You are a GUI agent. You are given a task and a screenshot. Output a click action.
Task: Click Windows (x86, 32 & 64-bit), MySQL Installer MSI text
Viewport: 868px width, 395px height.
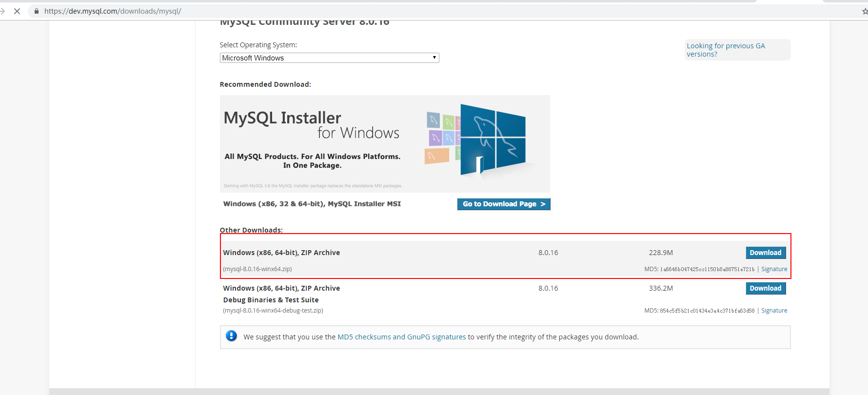point(312,204)
